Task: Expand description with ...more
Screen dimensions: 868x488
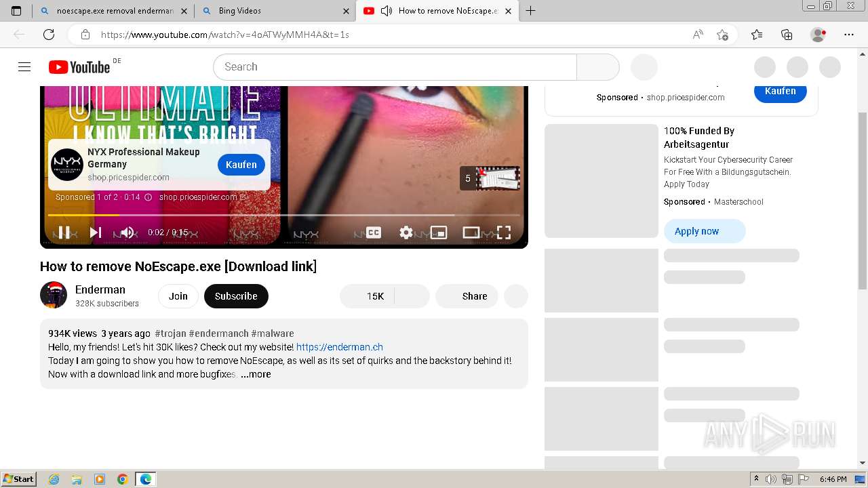Action: (x=256, y=374)
